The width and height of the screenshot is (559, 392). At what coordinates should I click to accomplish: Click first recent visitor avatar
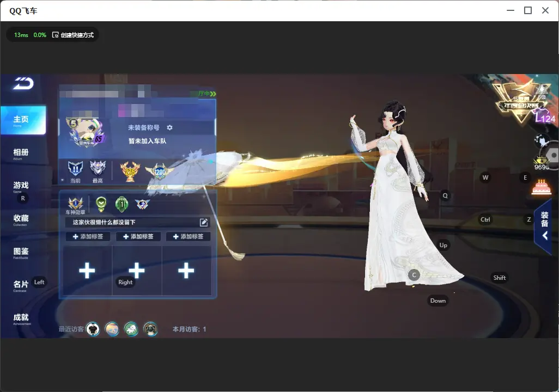click(93, 329)
